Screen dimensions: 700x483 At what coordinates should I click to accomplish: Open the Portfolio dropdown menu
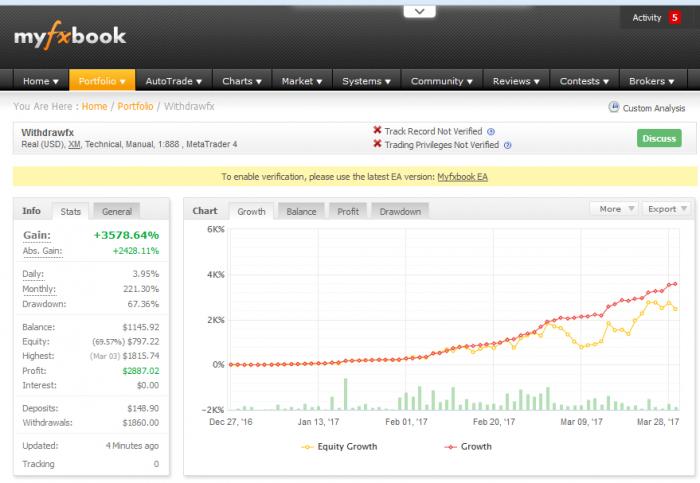pyautogui.click(x=102, y=81)
